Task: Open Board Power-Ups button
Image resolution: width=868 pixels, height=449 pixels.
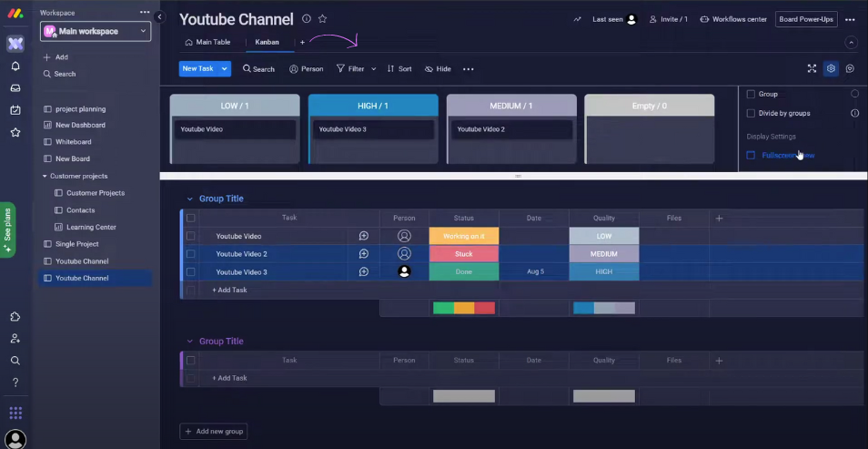Action: [x=806, y=19]
